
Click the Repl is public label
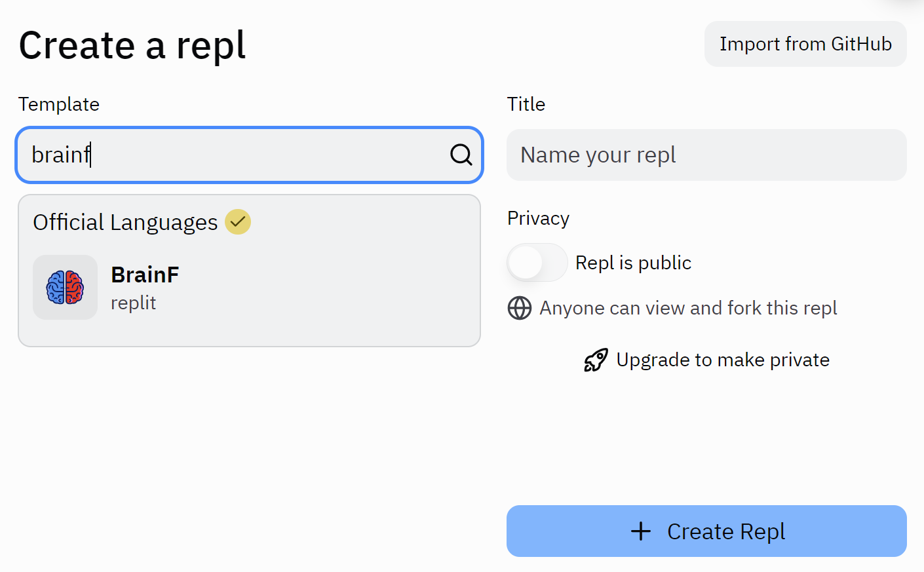click(633, 263)
